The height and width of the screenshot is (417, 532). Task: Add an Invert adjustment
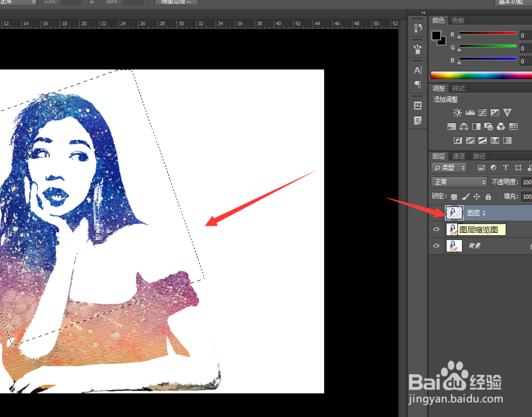(458, 140)
